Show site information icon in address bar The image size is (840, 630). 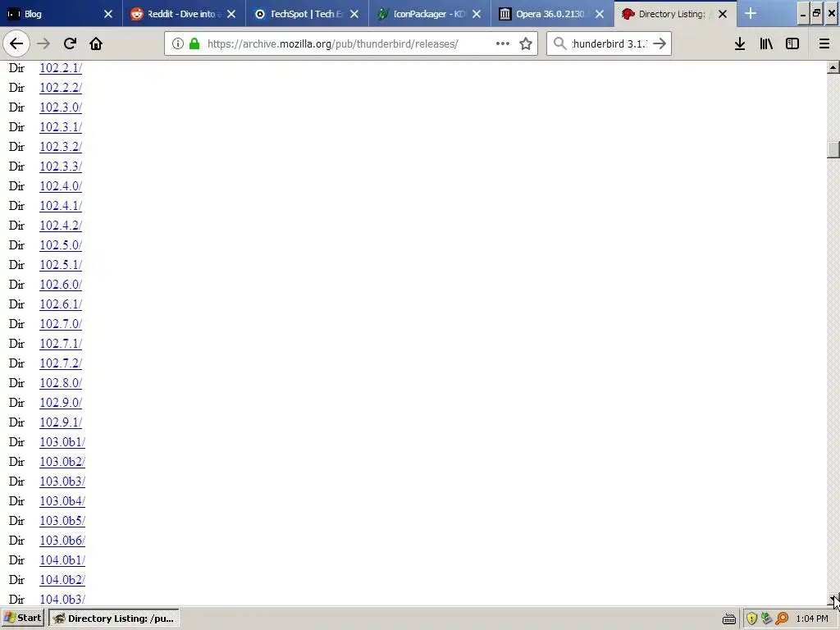click(178, 43)
